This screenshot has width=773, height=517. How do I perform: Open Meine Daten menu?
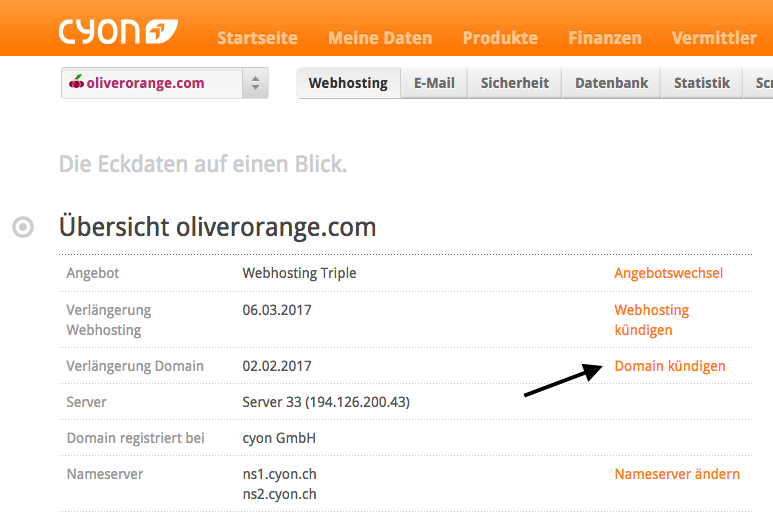[x=380, y=38]
